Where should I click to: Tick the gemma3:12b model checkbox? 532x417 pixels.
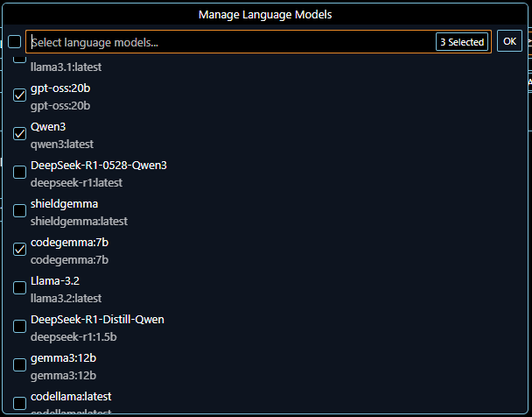click(19, 364)
